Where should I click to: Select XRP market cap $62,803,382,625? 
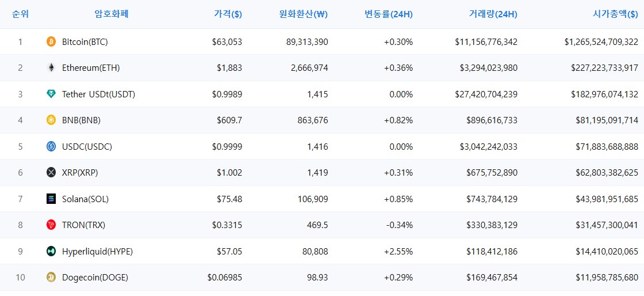tap(607, 173)
